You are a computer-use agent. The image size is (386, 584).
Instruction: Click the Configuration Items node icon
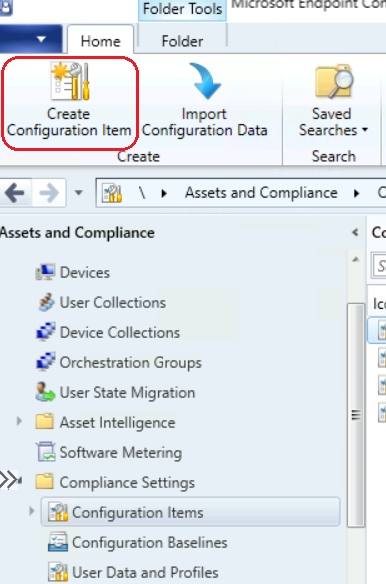(58, 512)
